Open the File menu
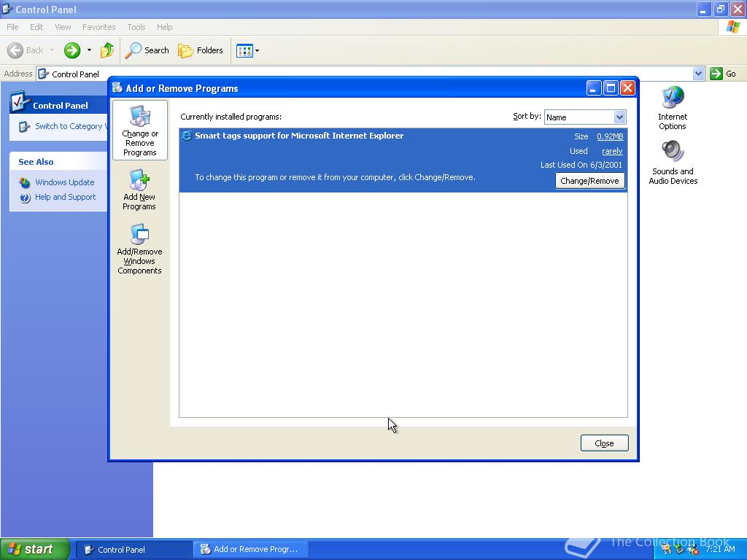This screenshot has width=747, height=560. pyautogui.click(x=12, y=27)
